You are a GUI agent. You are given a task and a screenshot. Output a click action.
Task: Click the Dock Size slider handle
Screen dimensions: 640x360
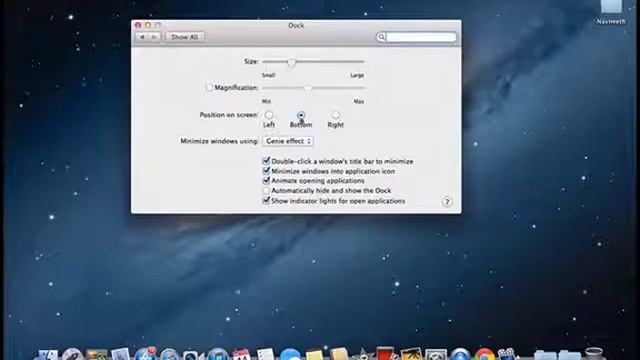coord(291,62)
